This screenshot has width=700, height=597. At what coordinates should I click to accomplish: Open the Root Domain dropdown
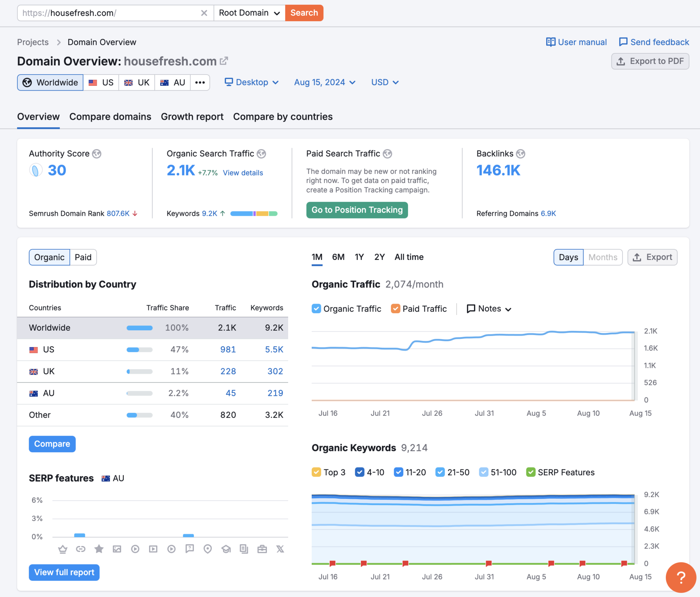click(249, 13)
